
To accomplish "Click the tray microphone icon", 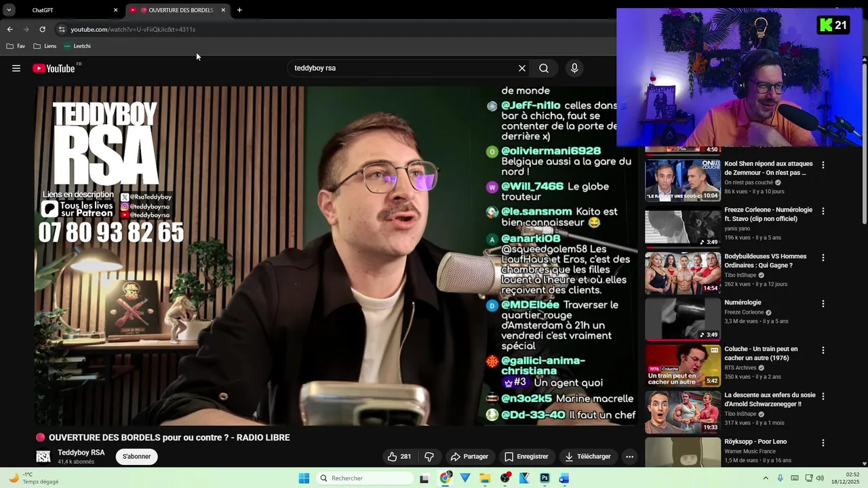I will [780, 479].
